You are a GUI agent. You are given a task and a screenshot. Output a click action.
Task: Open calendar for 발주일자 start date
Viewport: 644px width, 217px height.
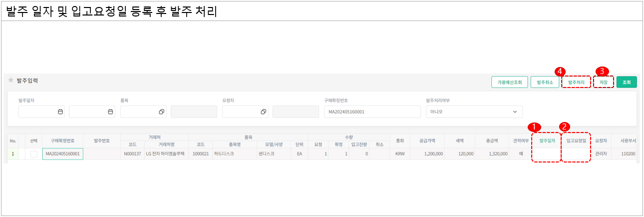60,112
